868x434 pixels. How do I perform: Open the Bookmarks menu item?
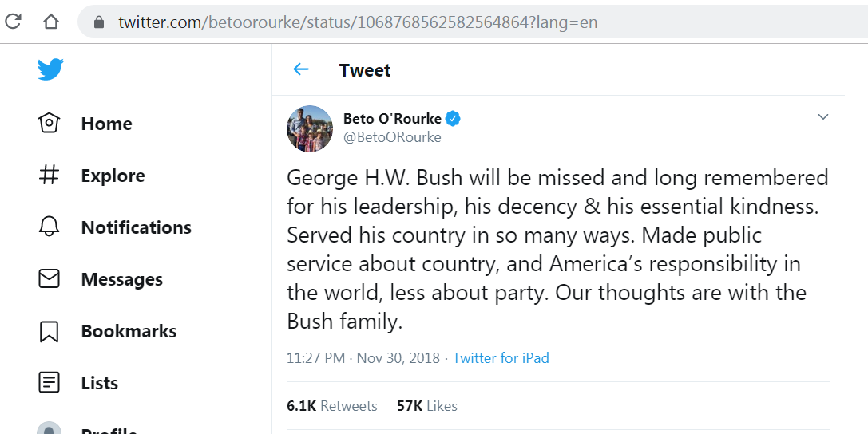pyautogui.click(x=129, y=331)
